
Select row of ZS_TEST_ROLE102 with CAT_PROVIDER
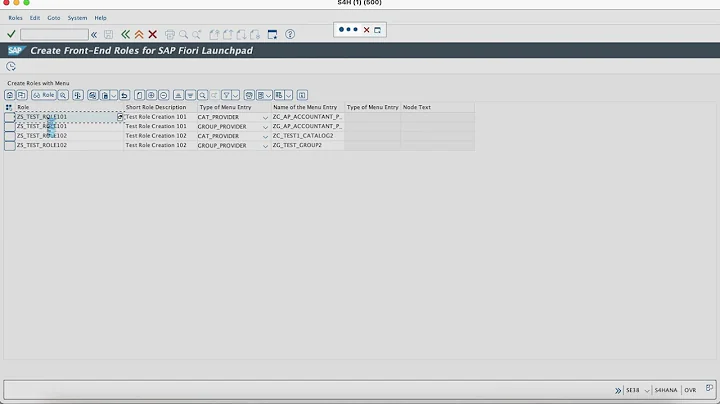10,136
